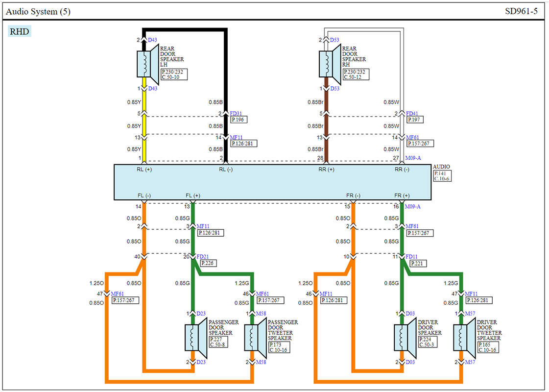Open D23 link at passenger speaker pin 1

(x=201, y=314)
